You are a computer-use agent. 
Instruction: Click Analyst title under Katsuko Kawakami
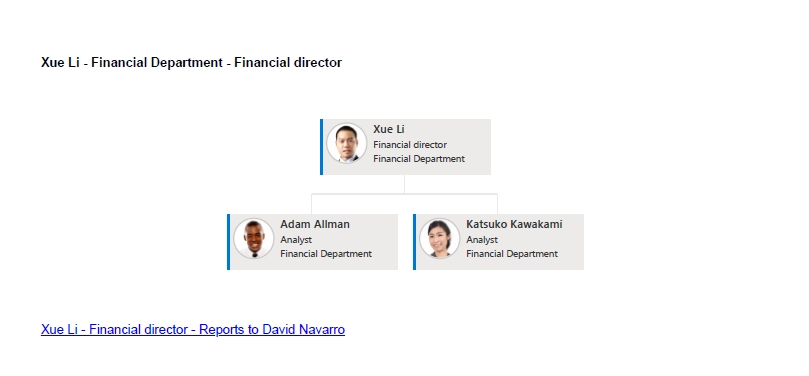(482, 240)
